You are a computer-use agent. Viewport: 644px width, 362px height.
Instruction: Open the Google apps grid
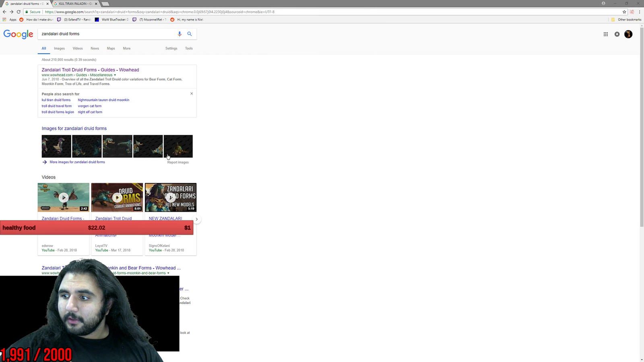[x=605, y=34]
